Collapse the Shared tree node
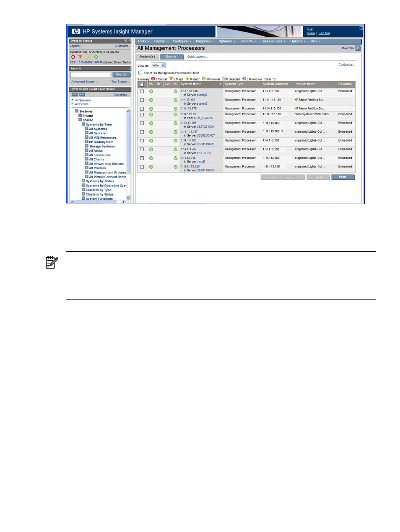 (80, 120)
